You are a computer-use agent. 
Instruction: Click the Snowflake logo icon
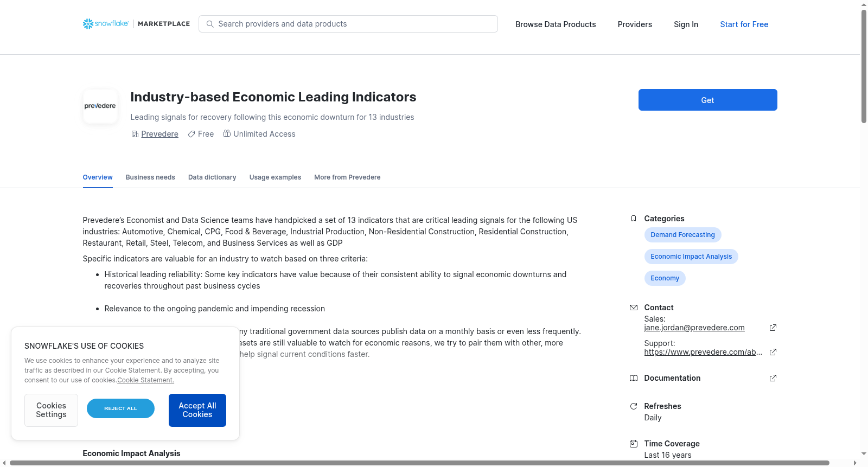tap(88, 24)
